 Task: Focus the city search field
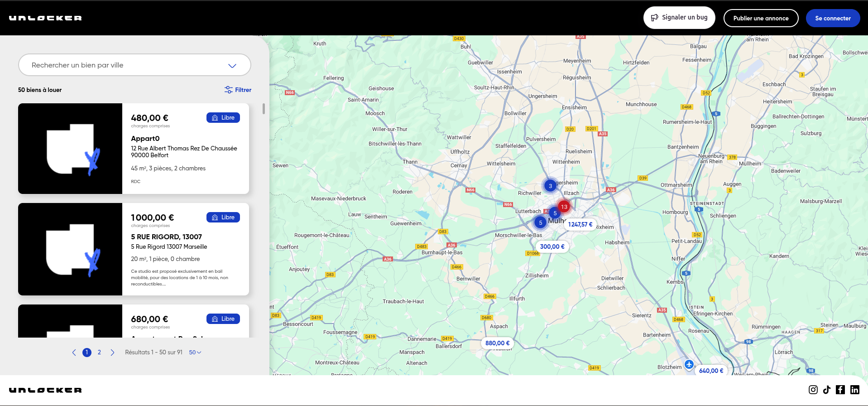coord(134,65)
